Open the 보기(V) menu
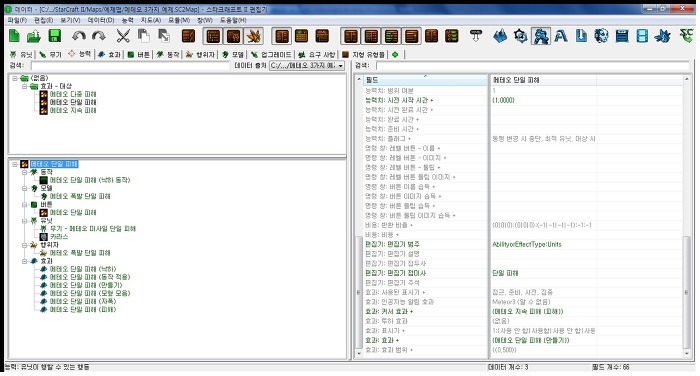This screenshot has height=376, width=700. click(71, 20)
